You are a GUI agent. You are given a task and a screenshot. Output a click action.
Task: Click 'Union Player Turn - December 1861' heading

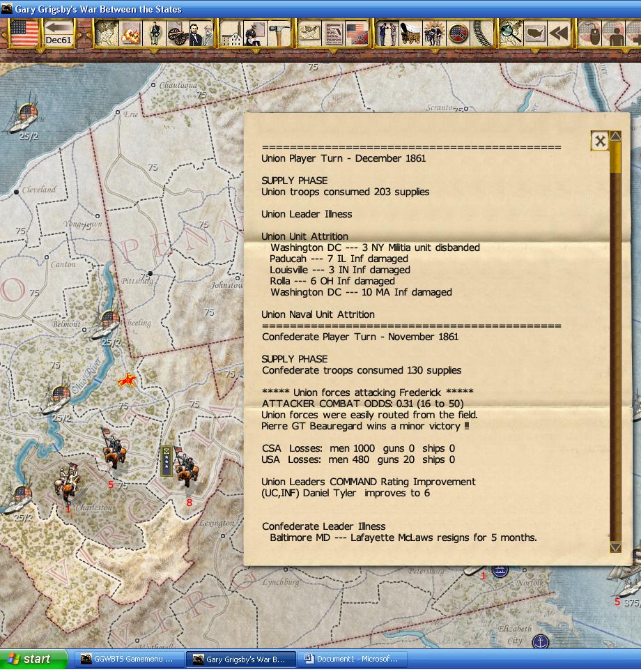click(x=343, y=158)
